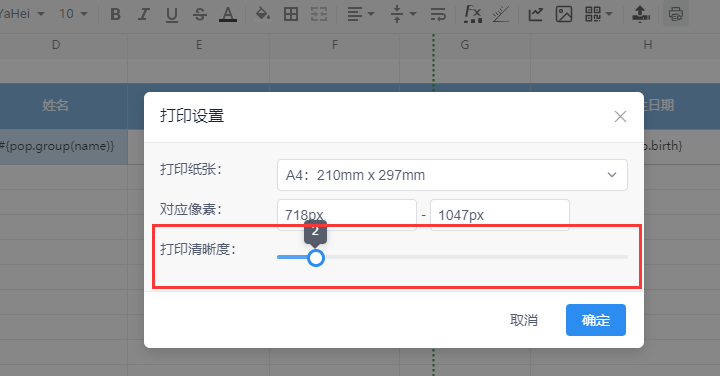Open the font size 10 dropdown
The image size is (720, 376).
click(73, 14)
